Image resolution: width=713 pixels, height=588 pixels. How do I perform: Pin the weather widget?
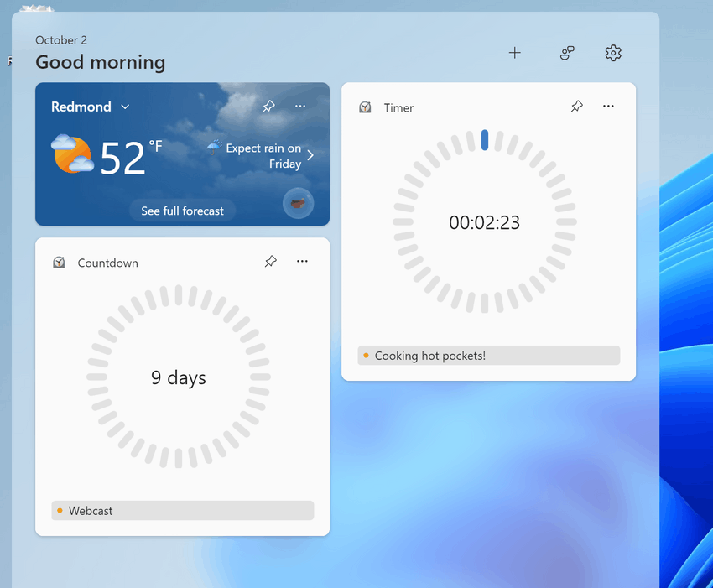[x=268, y=107]
